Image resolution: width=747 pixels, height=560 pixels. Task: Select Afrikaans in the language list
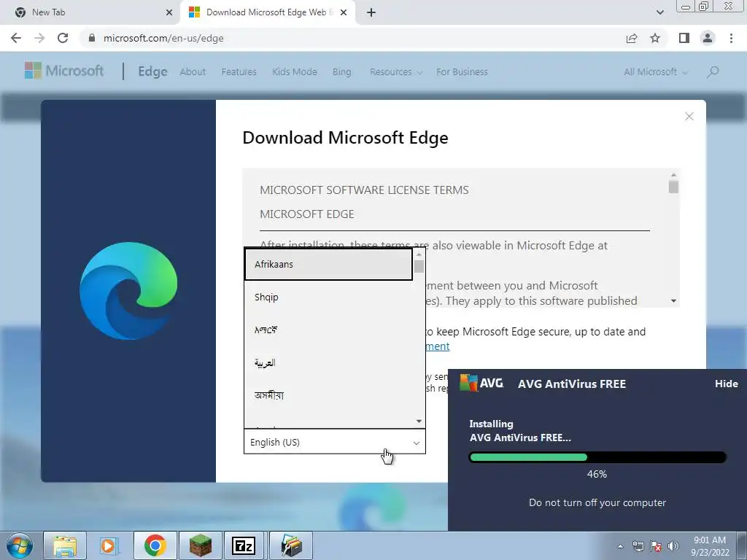click(x=328, y=264)
